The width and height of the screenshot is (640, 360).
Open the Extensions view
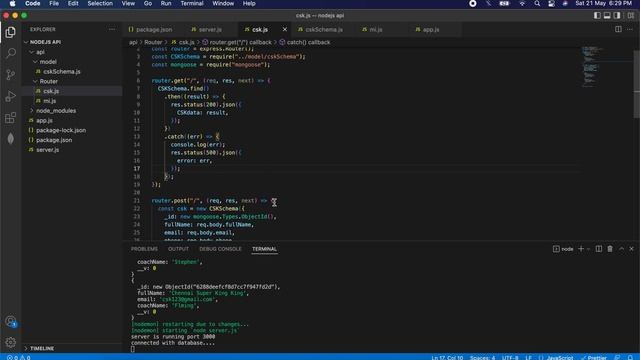pos(11,118)
